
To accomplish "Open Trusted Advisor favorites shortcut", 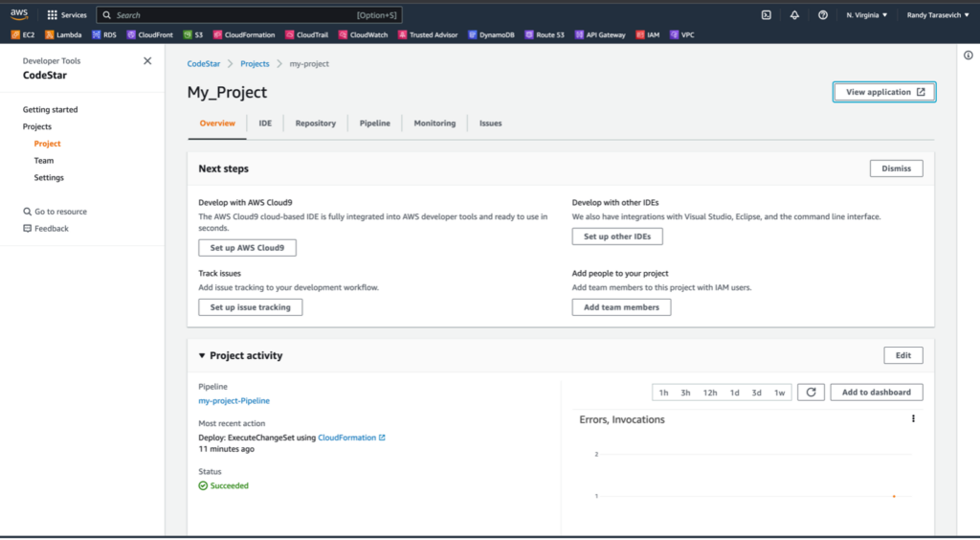I will click(428, 35).
